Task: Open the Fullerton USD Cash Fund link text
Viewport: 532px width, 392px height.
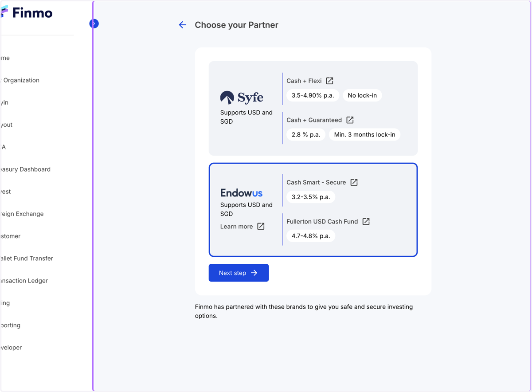Action: point(322,221)
